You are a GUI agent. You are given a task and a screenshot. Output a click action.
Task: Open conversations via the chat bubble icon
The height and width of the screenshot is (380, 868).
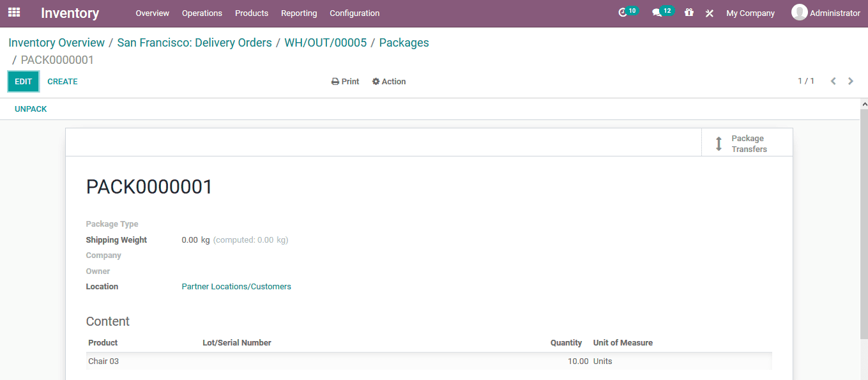point(659,12)
